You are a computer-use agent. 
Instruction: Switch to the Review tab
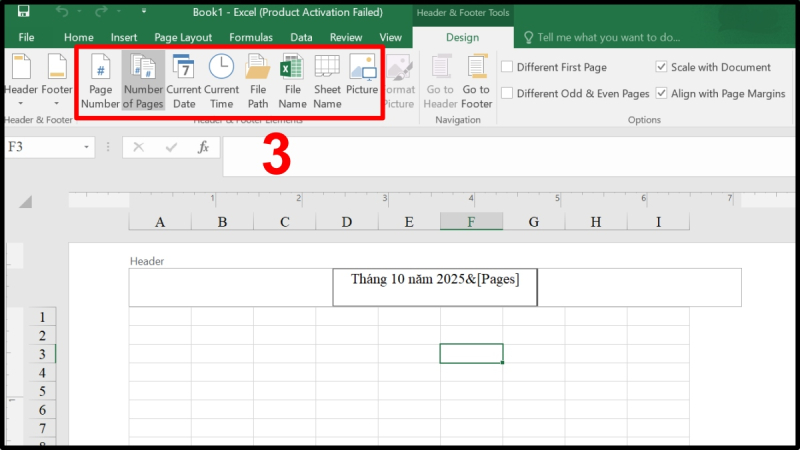[x=345, y=37]
